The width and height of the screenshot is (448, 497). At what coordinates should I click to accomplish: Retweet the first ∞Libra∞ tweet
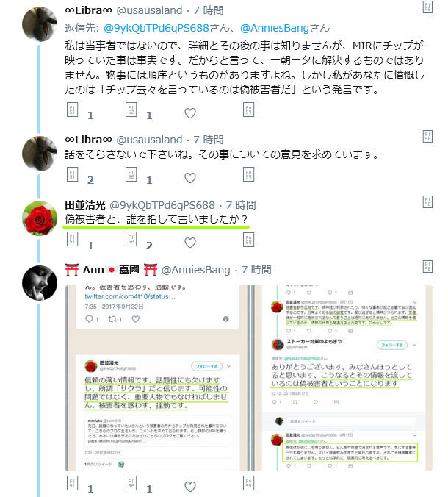coord(131,110)
